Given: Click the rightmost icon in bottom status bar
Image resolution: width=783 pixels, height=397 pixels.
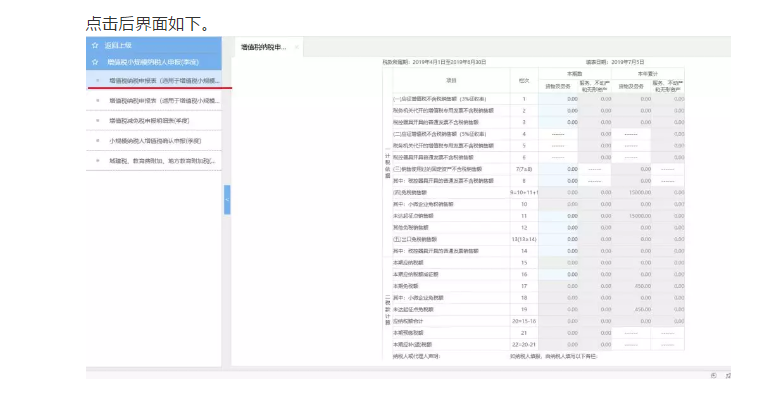Looking at the screenshot, I should tap(728, 376).
